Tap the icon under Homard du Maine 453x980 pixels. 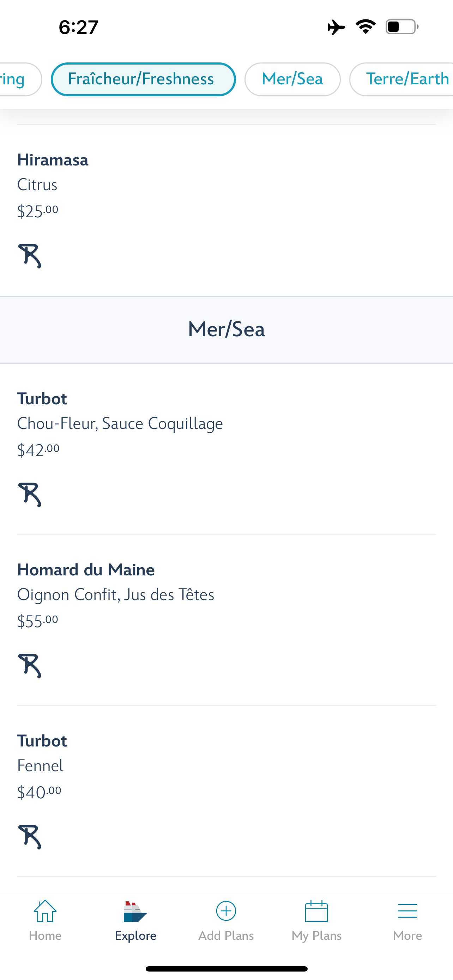[x=30, y=666]
